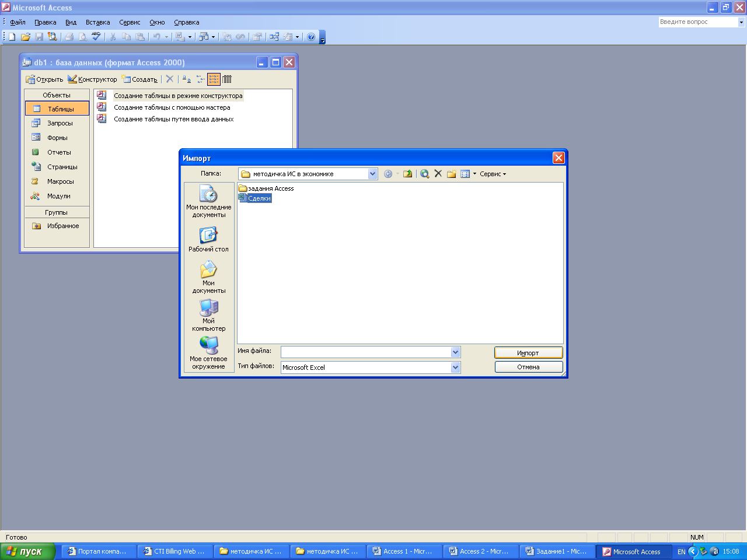The width and height of the screenshot is (747, 560).
Task: Click Открыть in the db1 window toolbar
Action: [44, 79]
